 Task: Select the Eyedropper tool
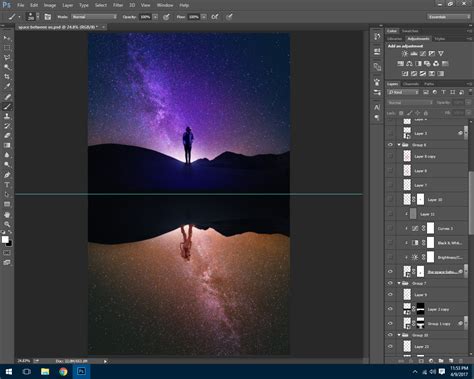(x=7, y=86)
